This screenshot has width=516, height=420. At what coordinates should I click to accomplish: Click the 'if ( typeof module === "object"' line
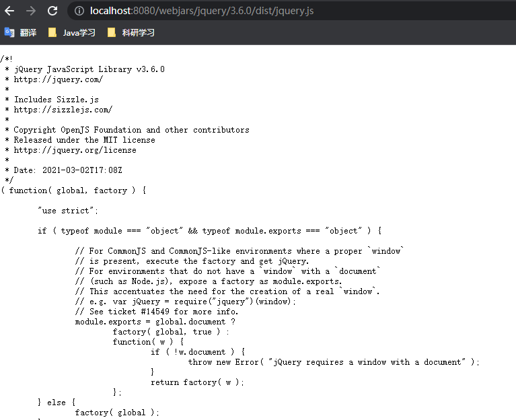pos(210,231)
